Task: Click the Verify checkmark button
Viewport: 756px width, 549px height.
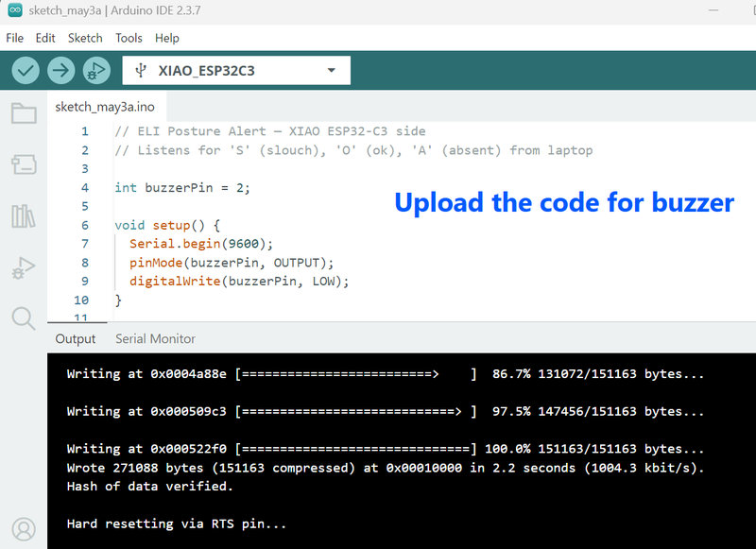Action: [26, 70]
